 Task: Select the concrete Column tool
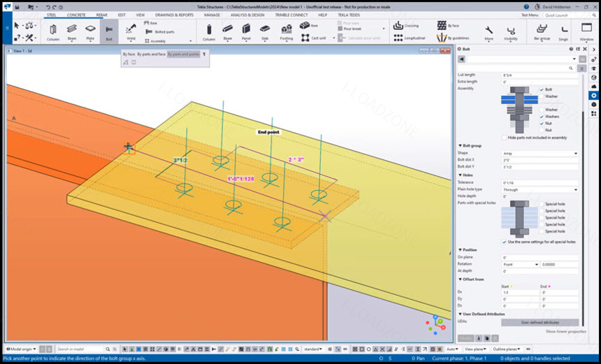tap(208, 32)
